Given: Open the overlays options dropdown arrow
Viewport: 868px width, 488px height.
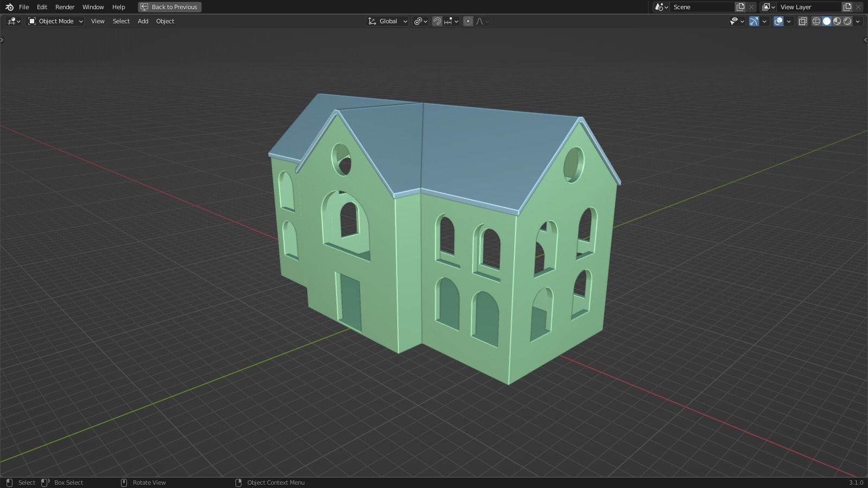Looking at the screenshot, I should tap(789, 21).
